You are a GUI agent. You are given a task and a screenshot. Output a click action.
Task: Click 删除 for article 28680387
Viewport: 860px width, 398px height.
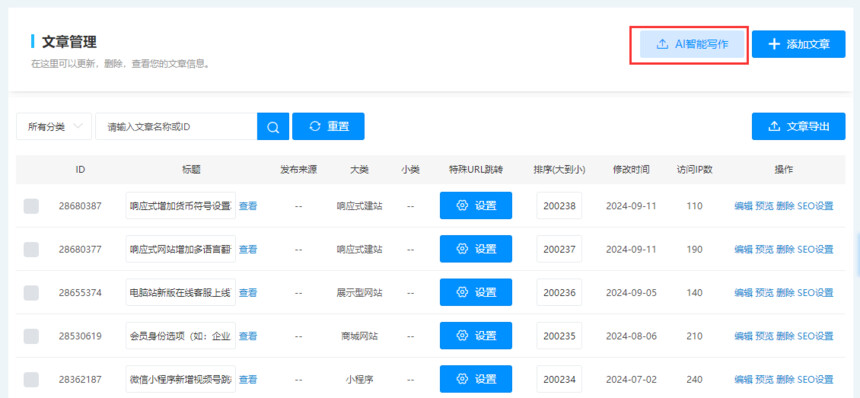[x=785, y=206]
